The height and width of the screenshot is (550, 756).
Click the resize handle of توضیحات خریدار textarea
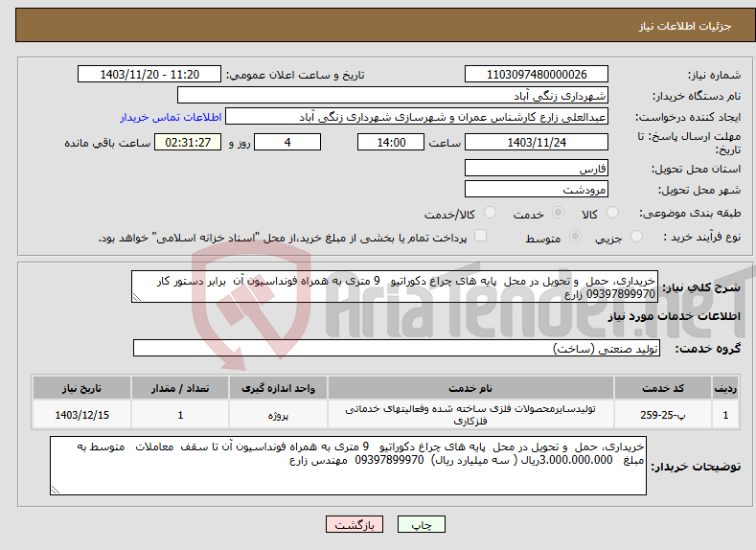click(x=56, y=490)
